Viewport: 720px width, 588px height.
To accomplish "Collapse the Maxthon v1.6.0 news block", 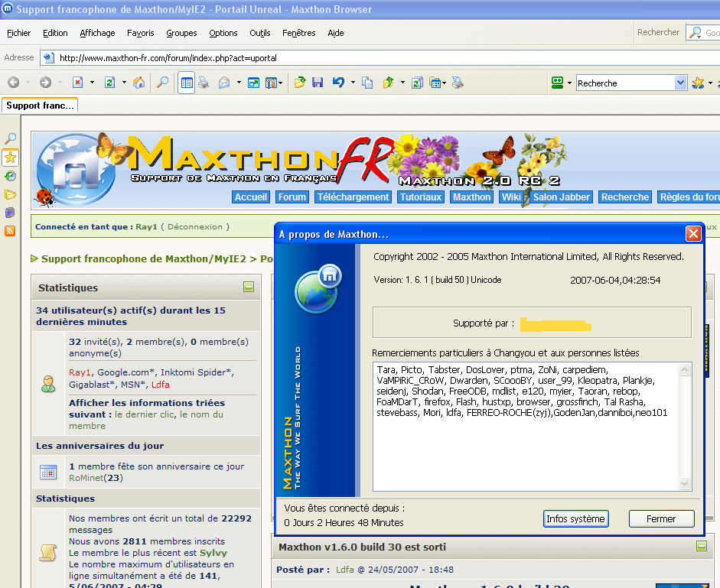I will (x=701, y=546).
